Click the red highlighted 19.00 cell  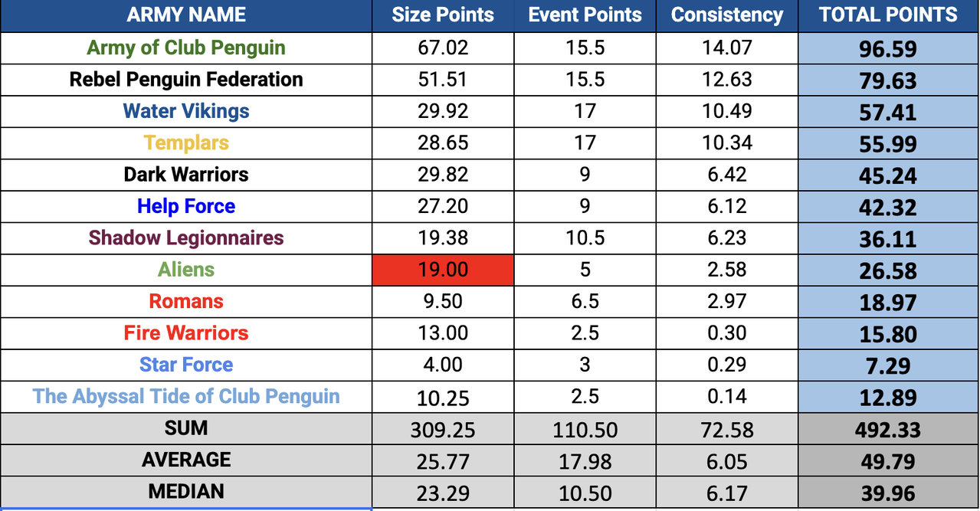coord(443,270)
